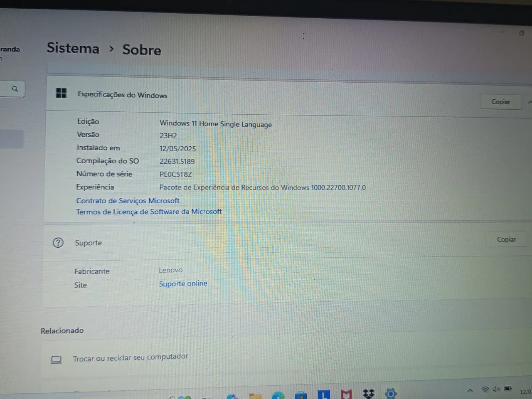Image resolution: width=532 pixels, height=399 pixels.
Task: Open Microsoft Store from the taskbar
Action: tap(300, 395)
